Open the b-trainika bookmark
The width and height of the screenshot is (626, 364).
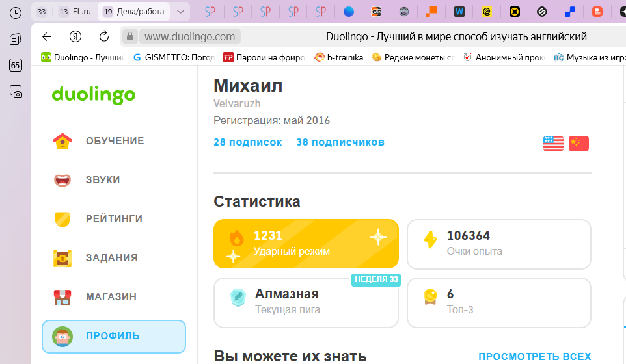point(339,57)
